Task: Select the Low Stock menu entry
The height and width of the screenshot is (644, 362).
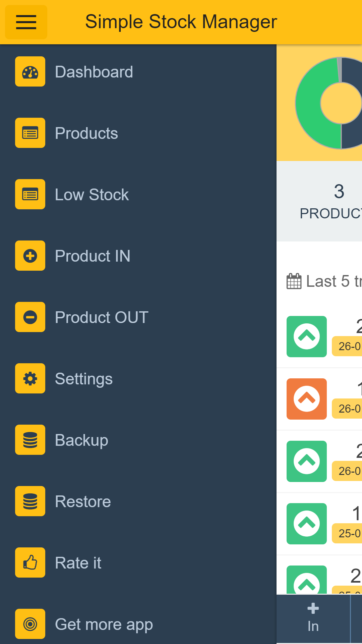Action: tap(92, 195)
